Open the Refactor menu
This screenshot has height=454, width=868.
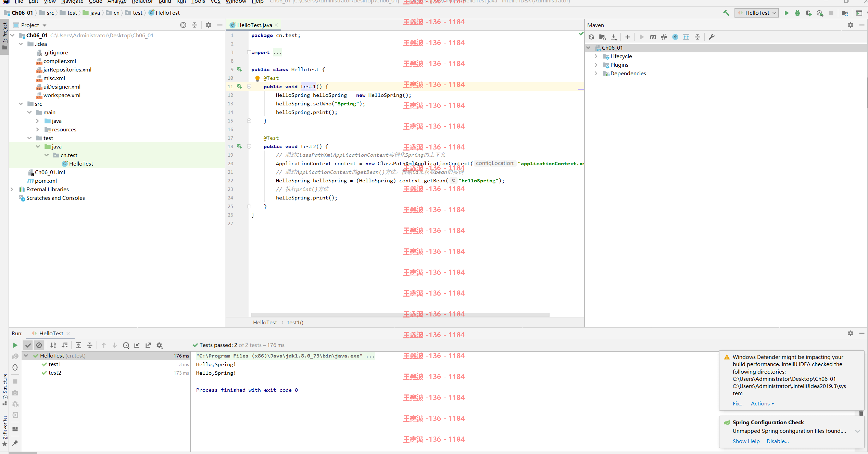(142, 2)
